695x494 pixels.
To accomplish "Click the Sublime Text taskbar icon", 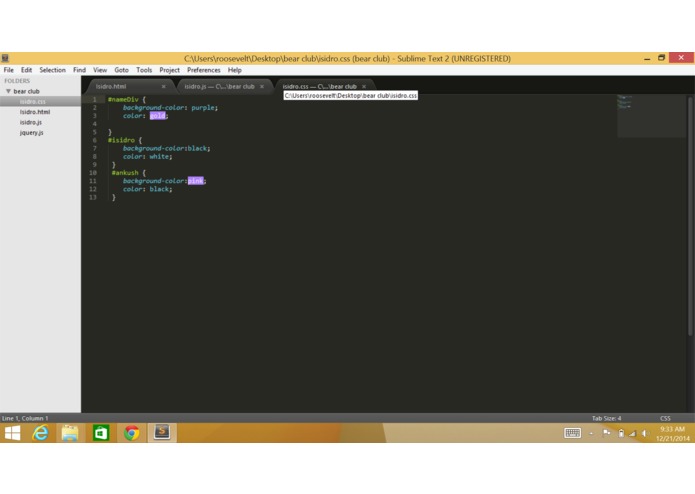I will coord(162,432).
